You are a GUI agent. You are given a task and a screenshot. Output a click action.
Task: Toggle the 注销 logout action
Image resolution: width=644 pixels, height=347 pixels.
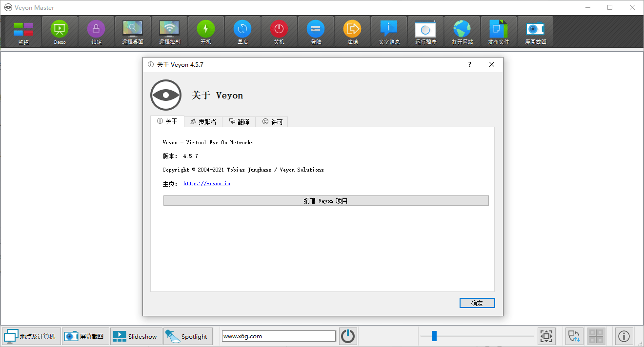click(x=352, y=31)
